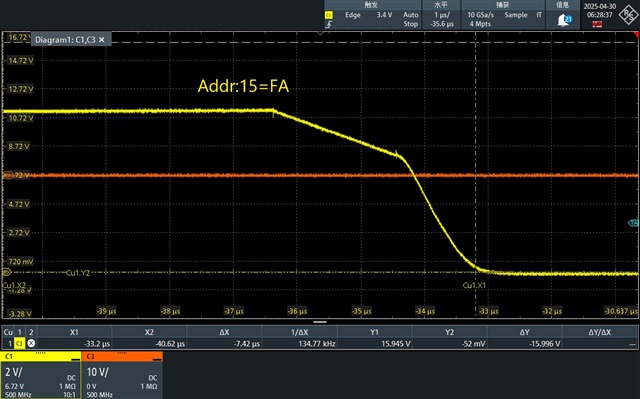
Task: Open the Edge trigger type settings
Action: tap(353, 15)
